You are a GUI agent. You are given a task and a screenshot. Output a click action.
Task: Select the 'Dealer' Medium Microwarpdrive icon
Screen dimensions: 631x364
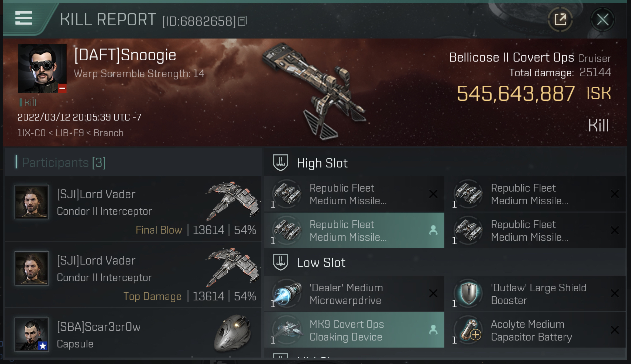coord(287,294)
